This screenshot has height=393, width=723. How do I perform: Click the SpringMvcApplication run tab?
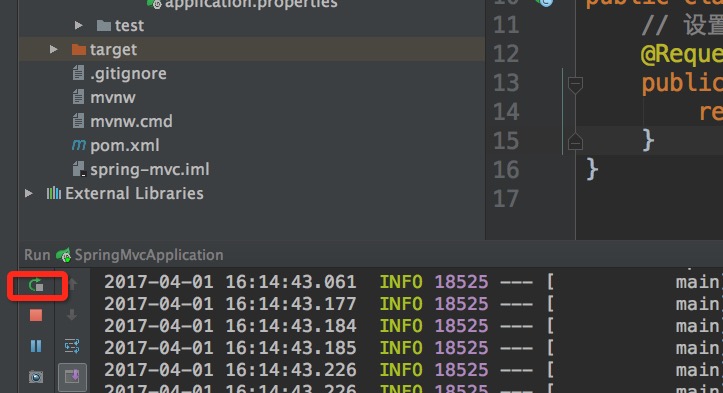149,255
